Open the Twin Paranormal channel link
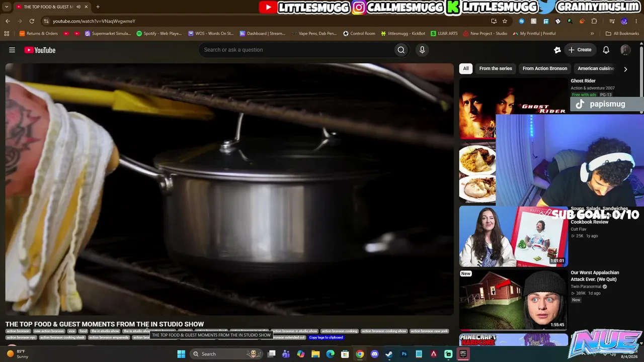The image size is (644, 362). [586, 287]
